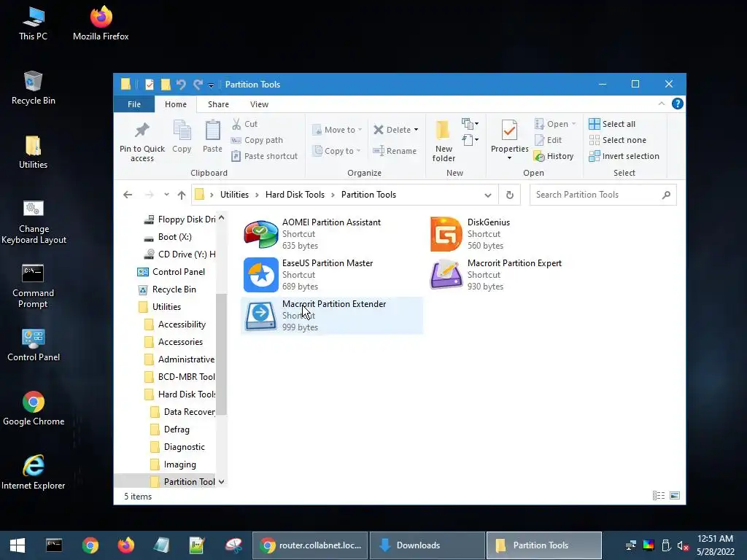Viewport: 747px width, 560px height.
Task: Open the File menu tab
Action: click(134, 104)
